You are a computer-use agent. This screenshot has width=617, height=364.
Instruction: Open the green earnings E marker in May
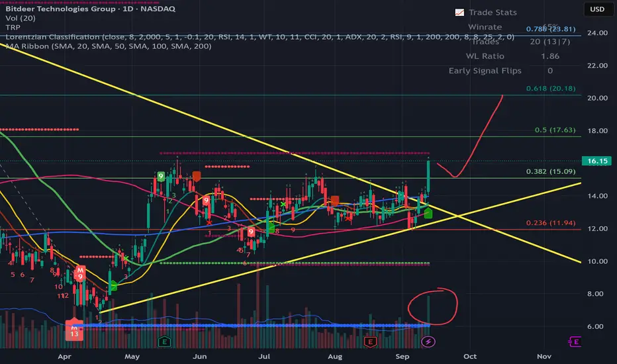[164, 341]
